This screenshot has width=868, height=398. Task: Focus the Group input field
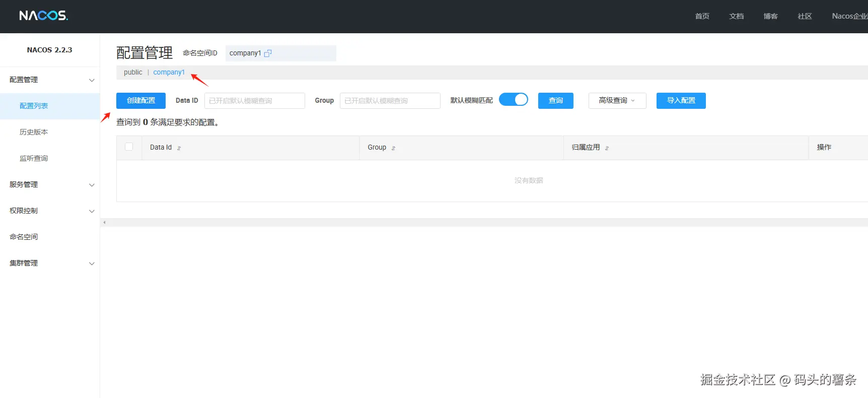pyautogui.click(x=390, y=100)
